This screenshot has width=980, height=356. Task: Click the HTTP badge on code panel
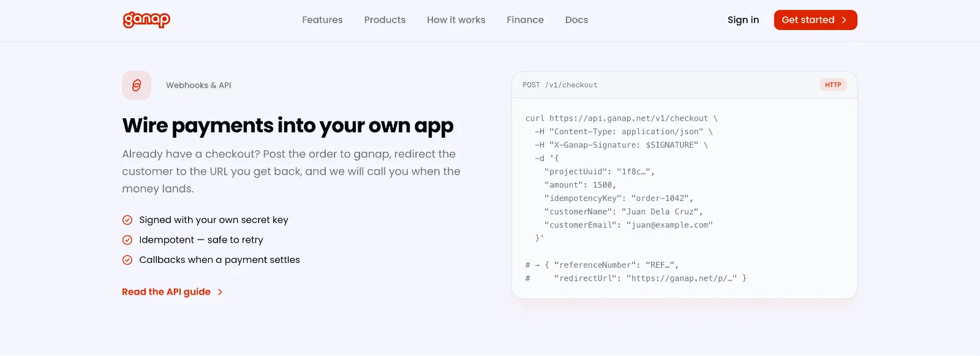coord(833,85)
